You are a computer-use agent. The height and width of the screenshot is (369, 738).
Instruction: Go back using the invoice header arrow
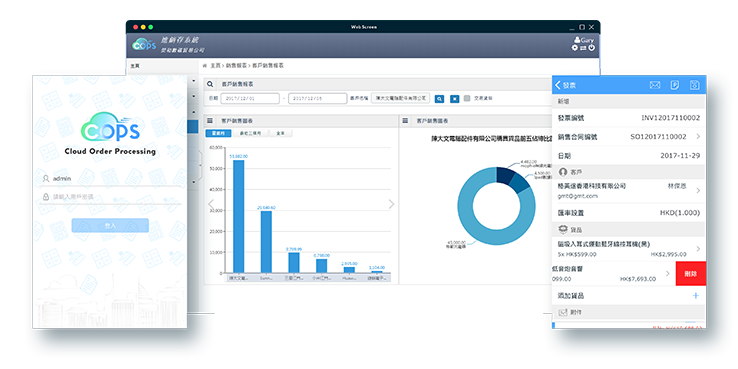[x=558, y=85]
